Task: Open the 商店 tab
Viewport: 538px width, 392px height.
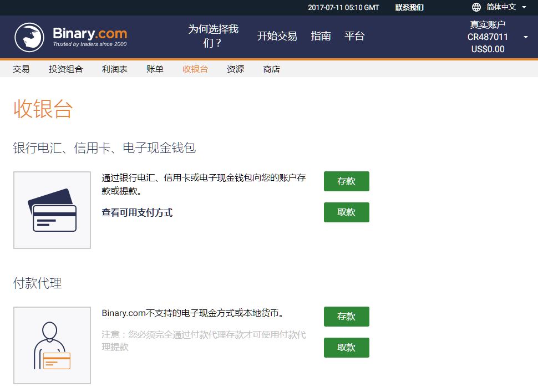Action: [x=271, y=69]
